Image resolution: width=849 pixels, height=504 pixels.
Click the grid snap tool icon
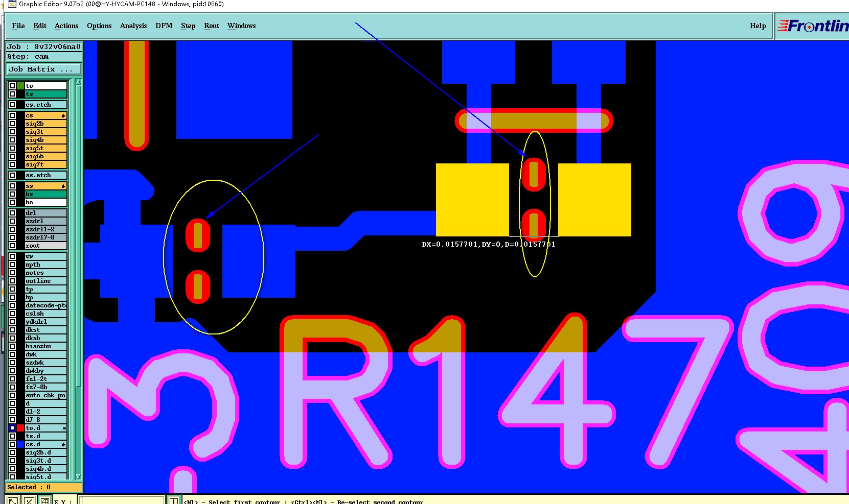[45, 500]
